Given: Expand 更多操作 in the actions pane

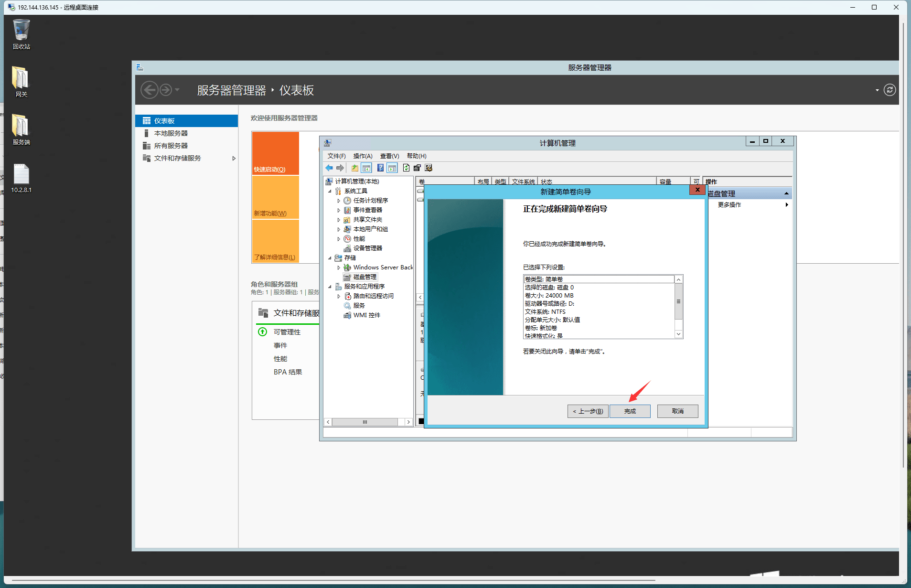Looking at the screenshot, I should (x=729, y=205).
